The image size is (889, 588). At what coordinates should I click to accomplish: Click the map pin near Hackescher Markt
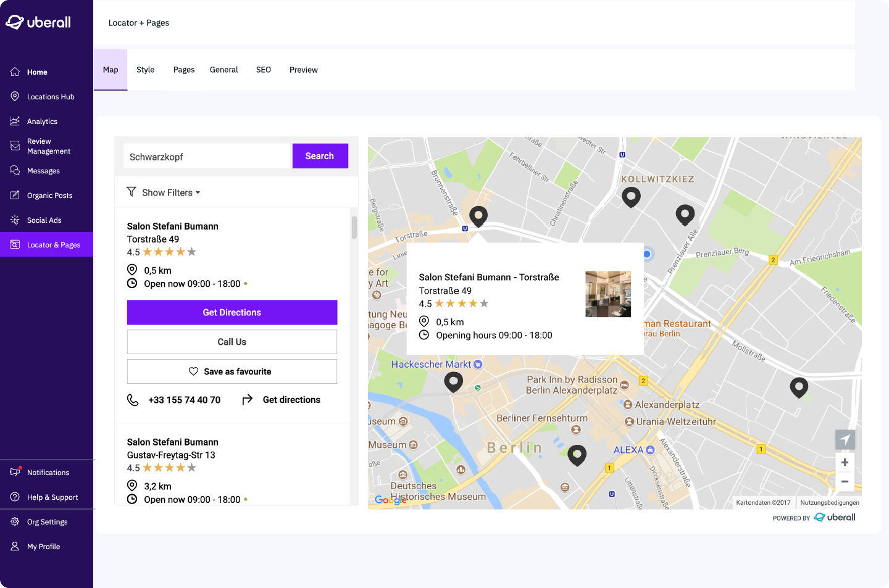(x=453, y=382)
